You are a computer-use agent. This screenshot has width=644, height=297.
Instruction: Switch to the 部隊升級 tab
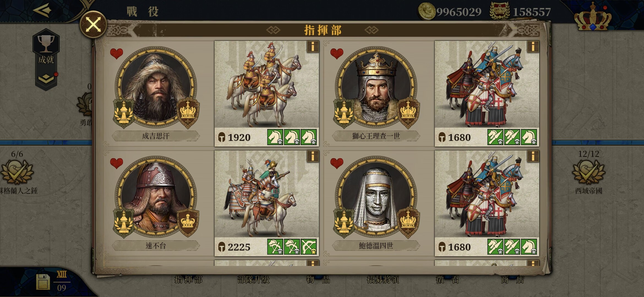pyautogui.click(x=253, y=280)
